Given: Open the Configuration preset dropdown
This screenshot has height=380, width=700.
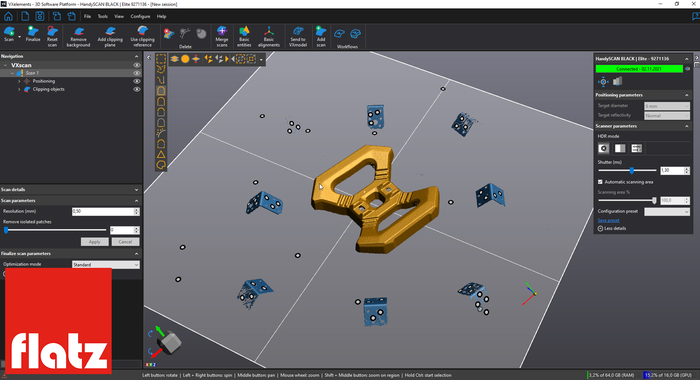Looking at the screenshot, I should (x=667, y=212).
